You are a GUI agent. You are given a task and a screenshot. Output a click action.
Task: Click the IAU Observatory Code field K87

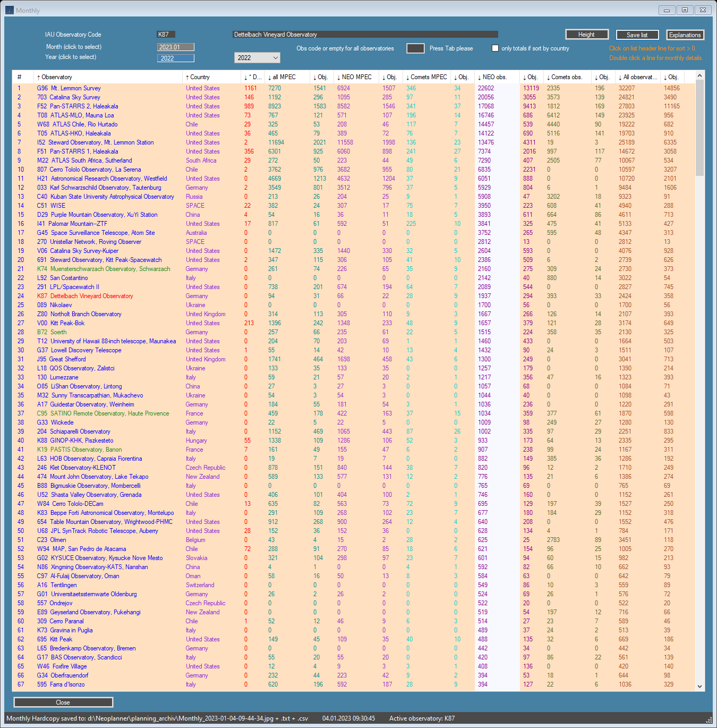pyautogui.click(x=166, y=35)
